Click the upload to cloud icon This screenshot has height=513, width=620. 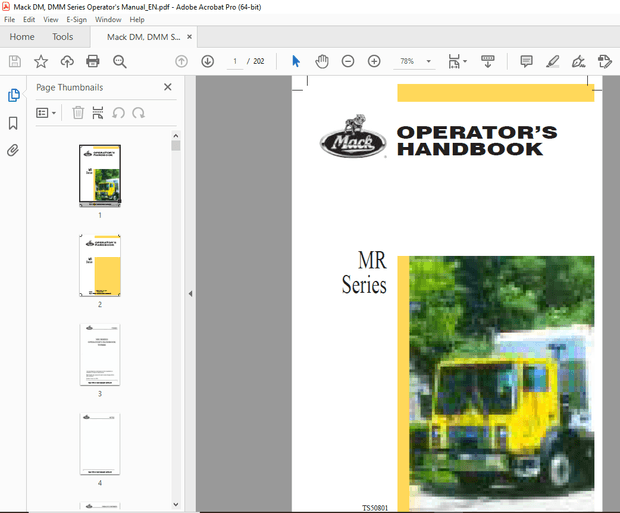[67, 61]
